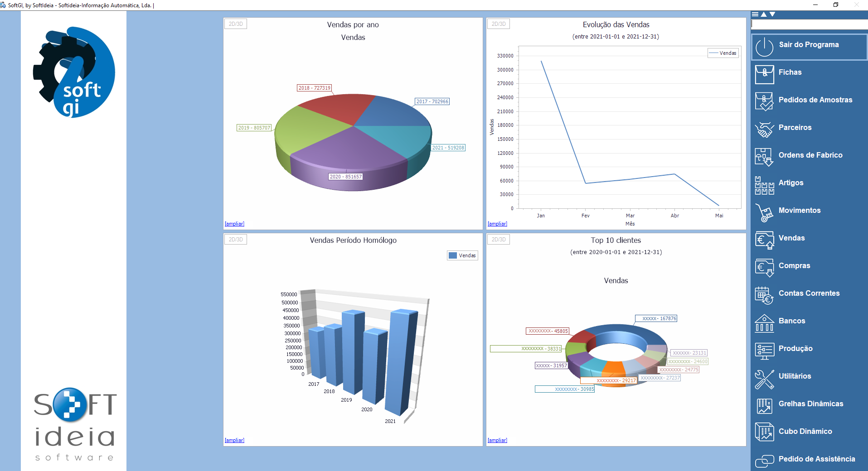The image size is (868, 471).
Task: Open Pedidos de Amostras icon
Action: (764, 101)
